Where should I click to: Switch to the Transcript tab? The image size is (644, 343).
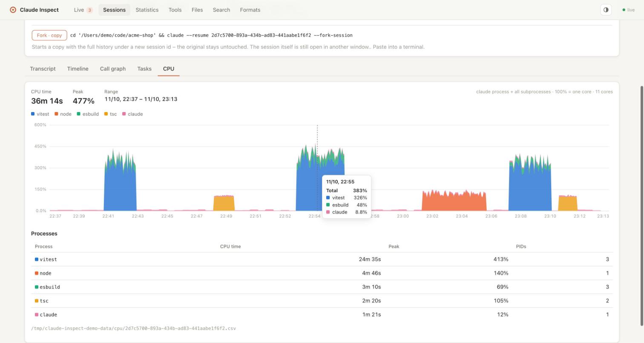pyautogui.click(x=43, y=69)
